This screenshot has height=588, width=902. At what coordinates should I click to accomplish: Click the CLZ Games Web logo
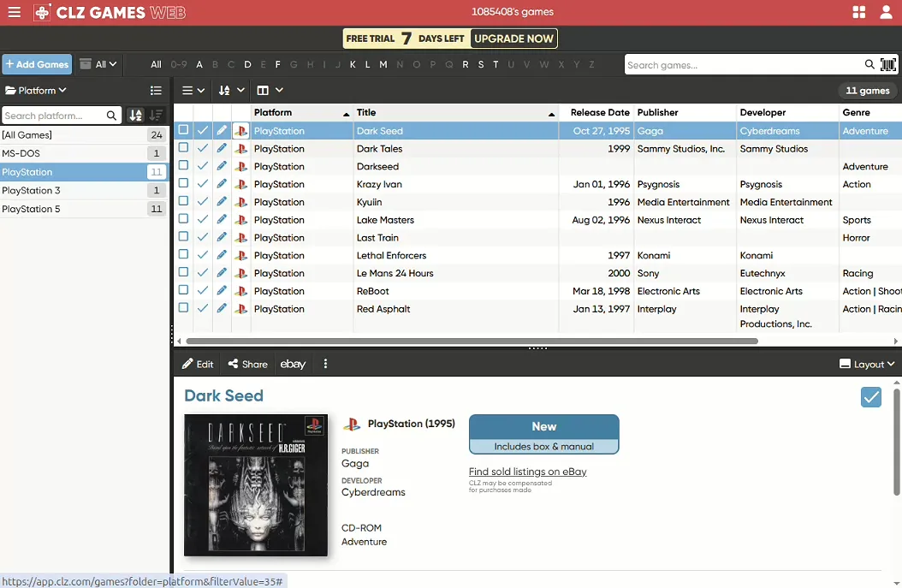110,12
